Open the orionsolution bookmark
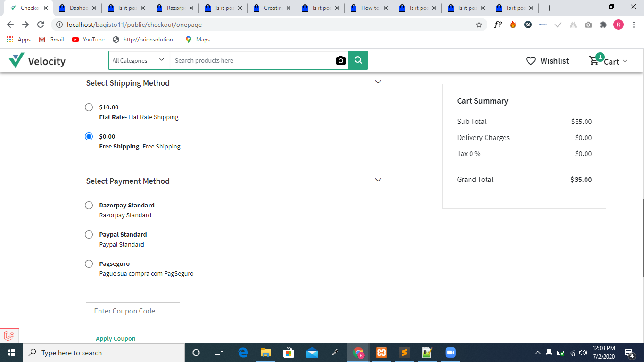 (145, 40)
